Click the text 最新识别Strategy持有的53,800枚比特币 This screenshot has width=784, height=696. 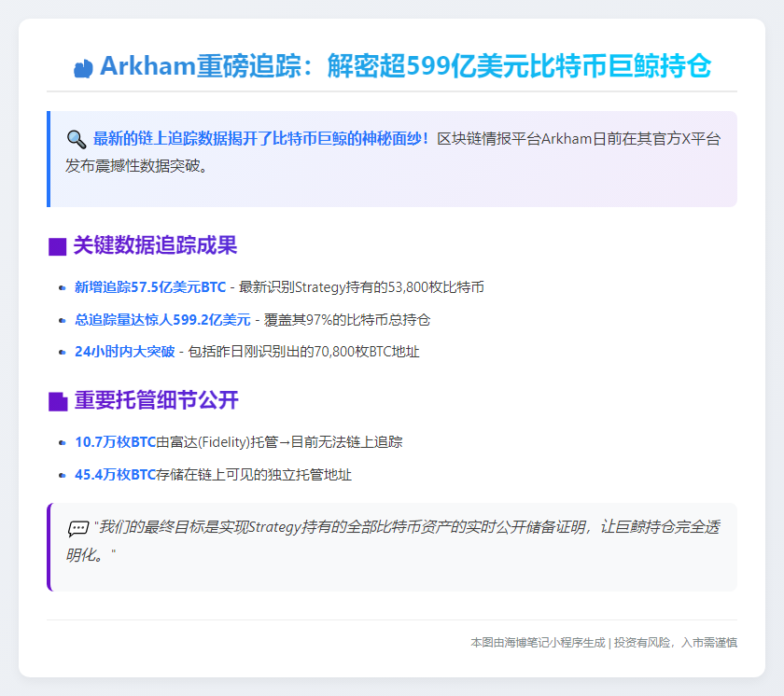point(361,287)
